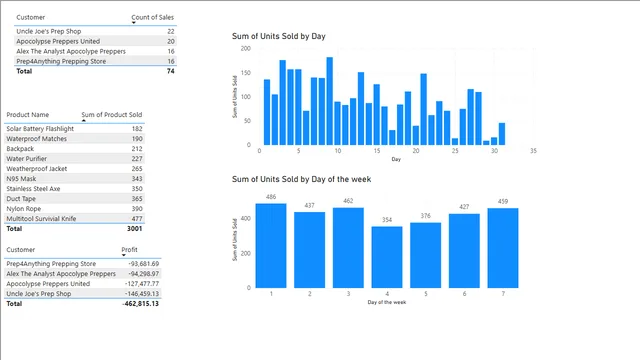
Task: Select N95 Mask row
Action: (75, 179)
